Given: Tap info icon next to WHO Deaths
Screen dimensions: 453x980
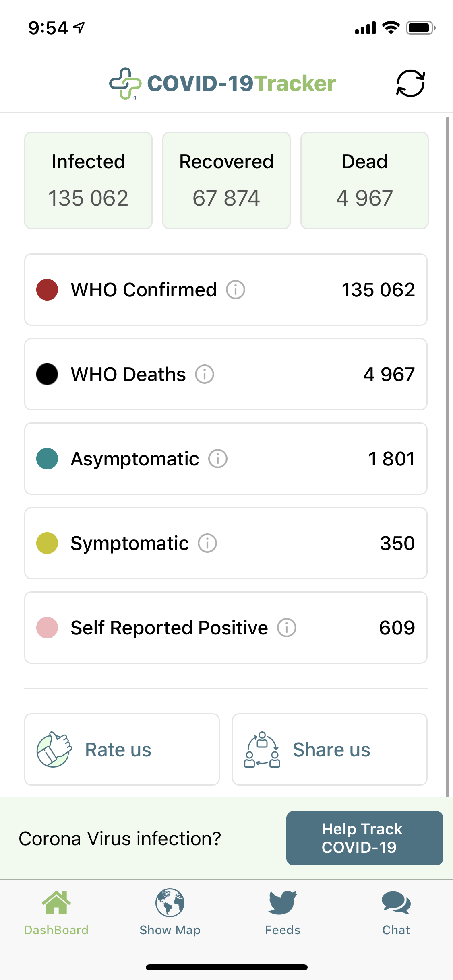Looking at the screenshot, I should (x=205, y=374).
